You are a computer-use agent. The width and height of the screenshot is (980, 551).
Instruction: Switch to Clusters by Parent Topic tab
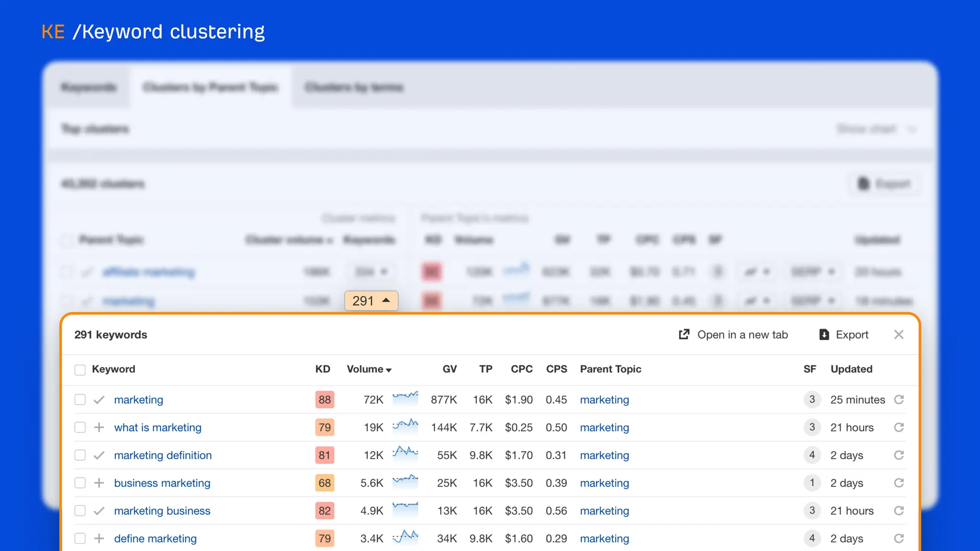click(211, 87)
